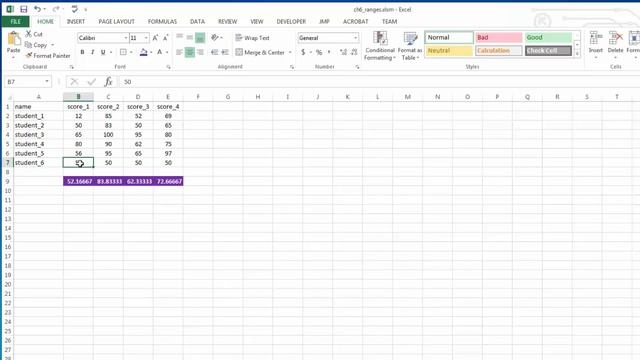The height and width of the screenshot is (360, 640).
Task: Click Decrease Decimal icon
Action: [x=354, y=52]
